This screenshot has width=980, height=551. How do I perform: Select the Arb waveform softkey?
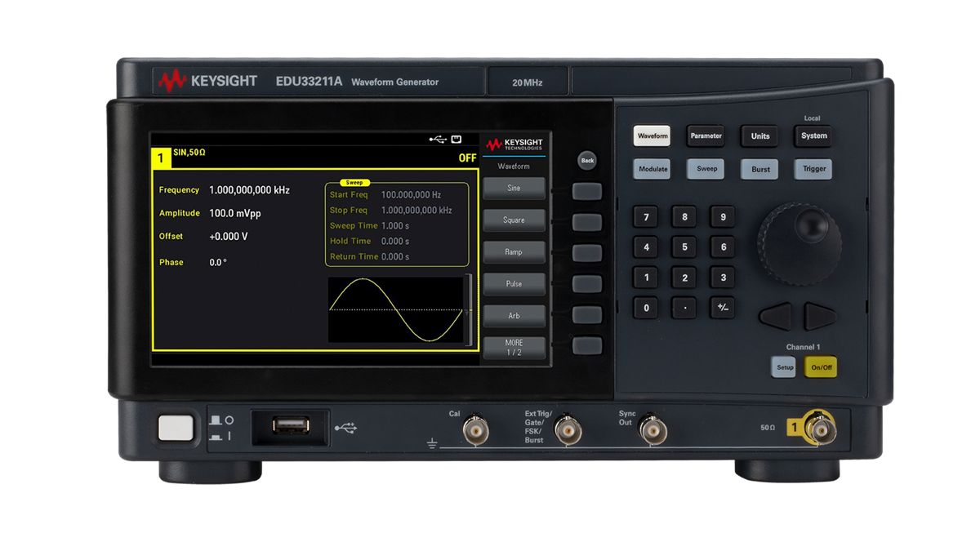click(514, 316)
